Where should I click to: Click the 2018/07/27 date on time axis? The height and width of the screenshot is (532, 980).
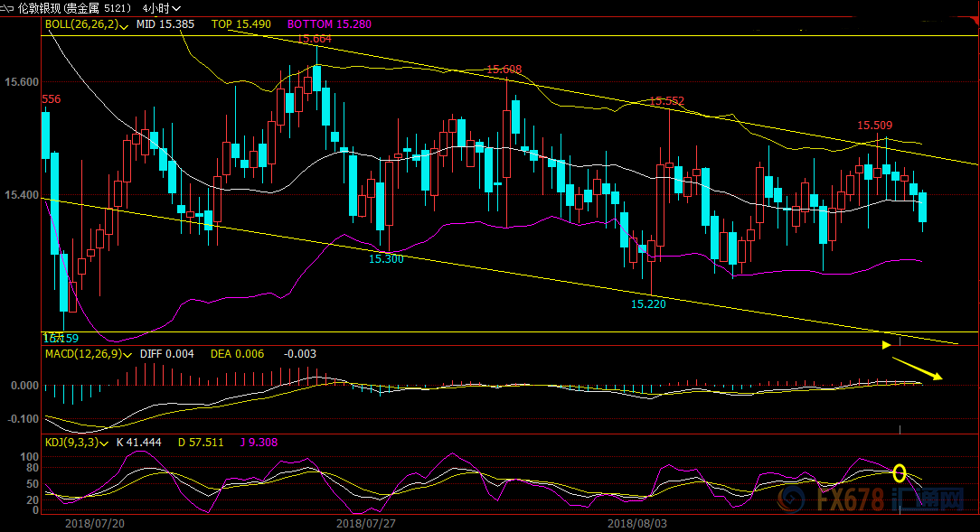coord(366,523)
